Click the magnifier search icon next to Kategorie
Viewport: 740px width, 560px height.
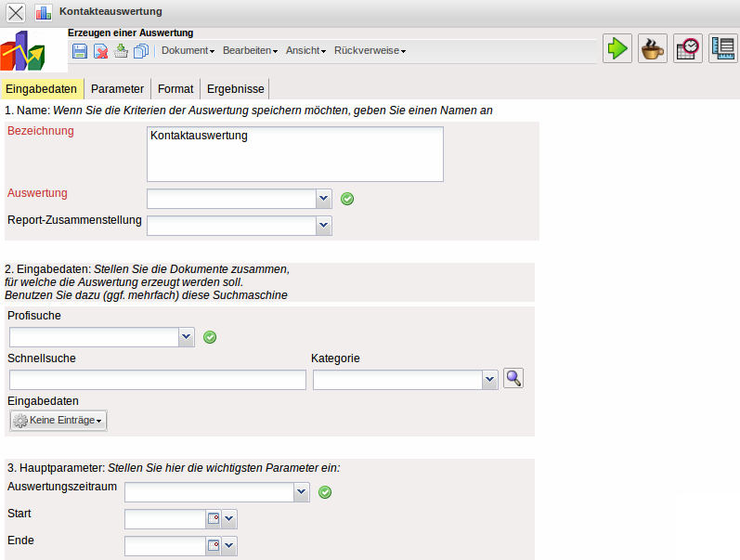point(513,379)
